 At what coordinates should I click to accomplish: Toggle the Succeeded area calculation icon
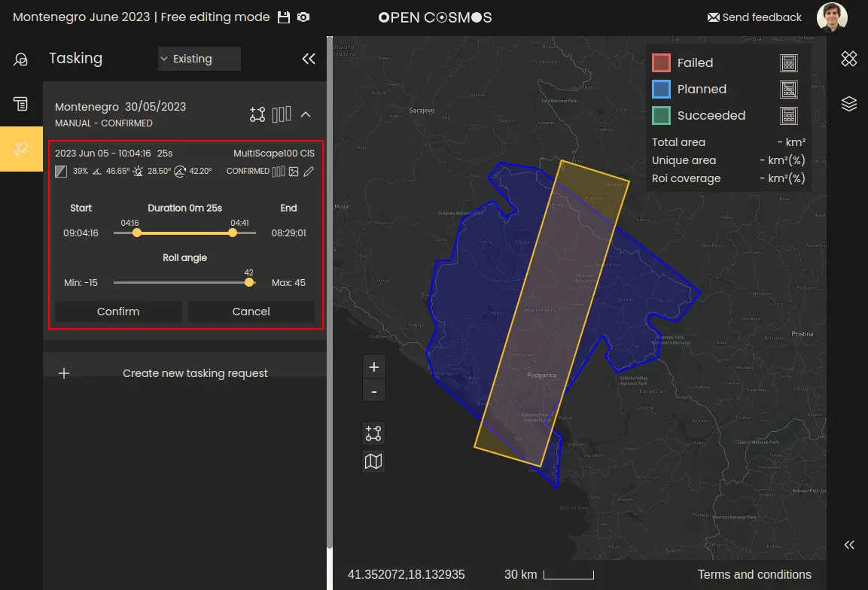[x=788, y=115]
